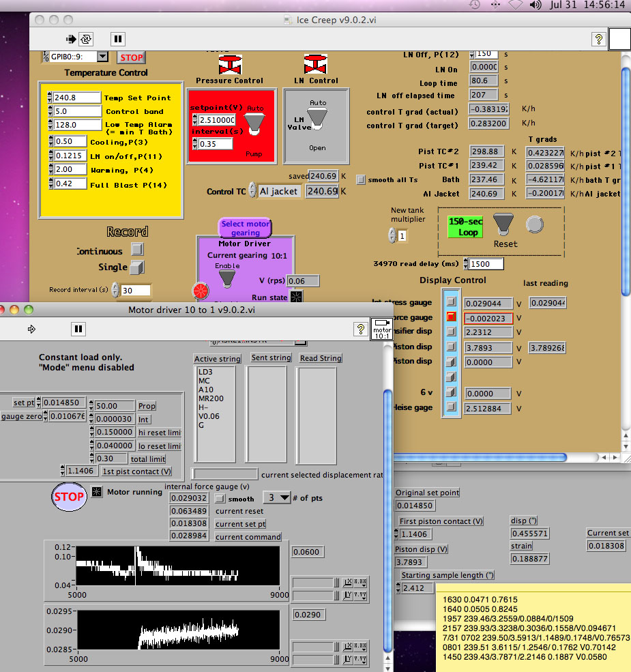This screenshot has width=631, height=672.
Task: Click the motor 10:1 VI icon
Action: click(382, 329)
